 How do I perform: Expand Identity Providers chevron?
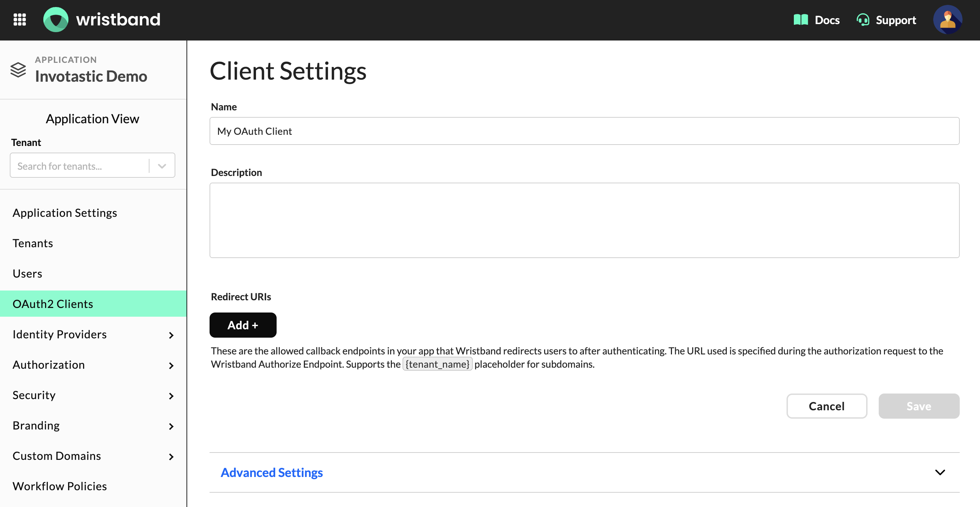171,335
